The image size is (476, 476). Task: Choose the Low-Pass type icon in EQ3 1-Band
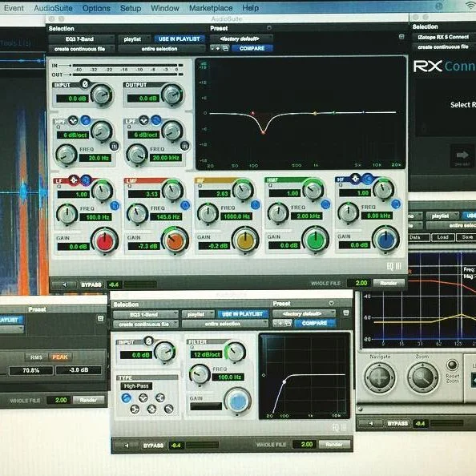click(x=169, y=409)
